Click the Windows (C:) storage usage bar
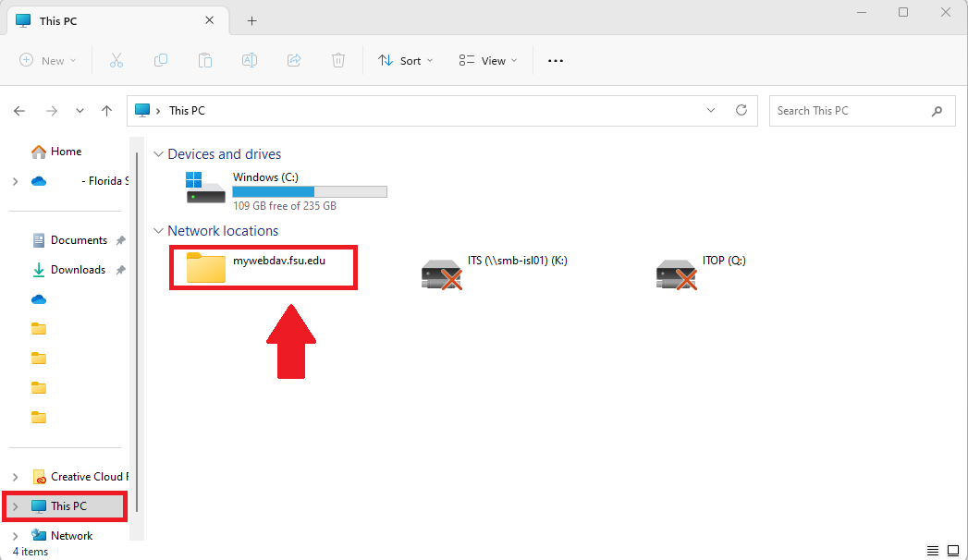 click(309, 191)
